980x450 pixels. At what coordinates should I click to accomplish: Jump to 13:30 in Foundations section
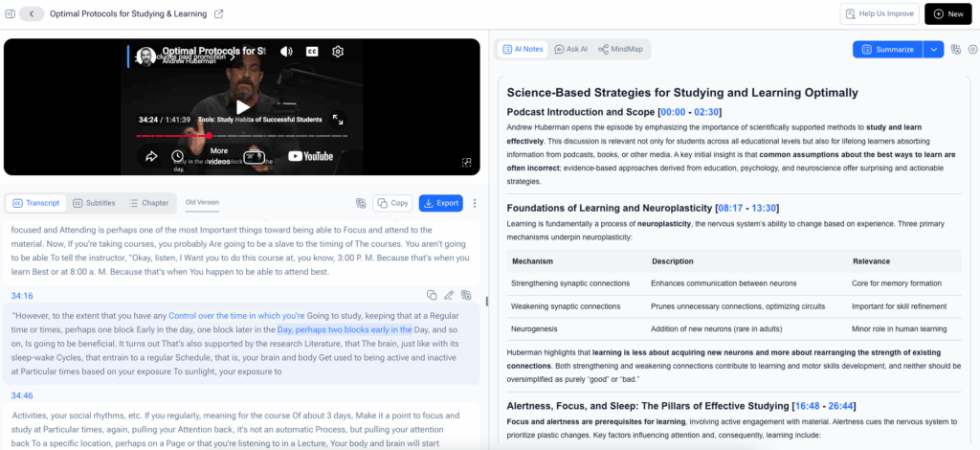(x=764, y=208)
